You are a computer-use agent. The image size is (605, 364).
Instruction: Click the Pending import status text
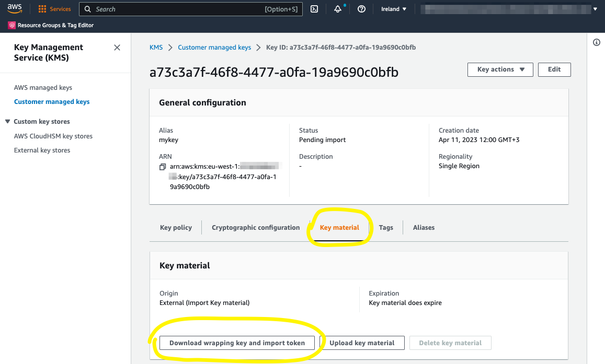click(x=322, y=140)
